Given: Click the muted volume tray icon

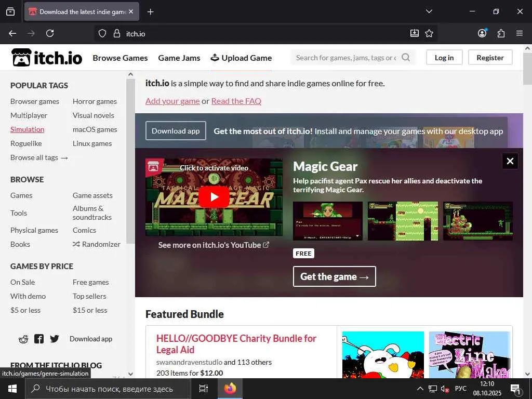Looking at the screenshot, I should point(445,389).
